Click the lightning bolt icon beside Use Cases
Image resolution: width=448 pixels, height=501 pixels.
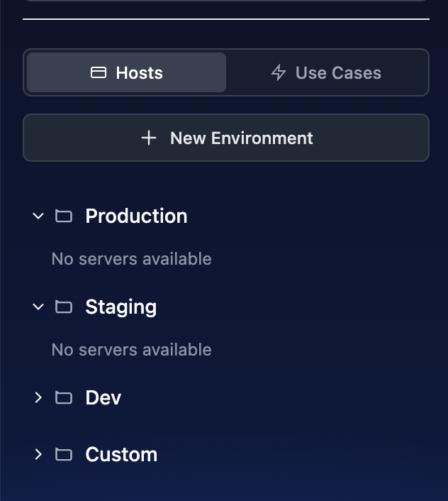pos(279,72)
